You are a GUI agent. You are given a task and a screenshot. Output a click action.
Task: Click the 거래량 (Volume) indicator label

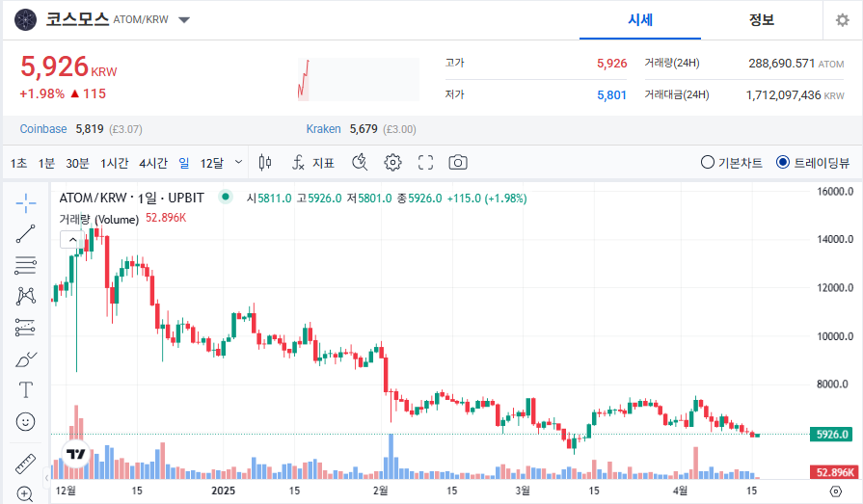[99, 219]
